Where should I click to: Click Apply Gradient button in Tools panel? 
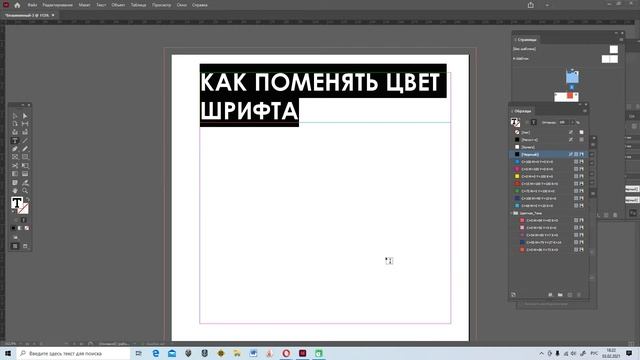pyautogui.click(x=20, y=228)
